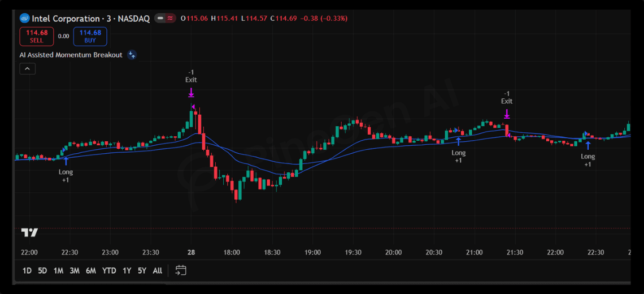
Task: Set chart range to 1M
Action: pyautogui.click(x=58, y=271)
